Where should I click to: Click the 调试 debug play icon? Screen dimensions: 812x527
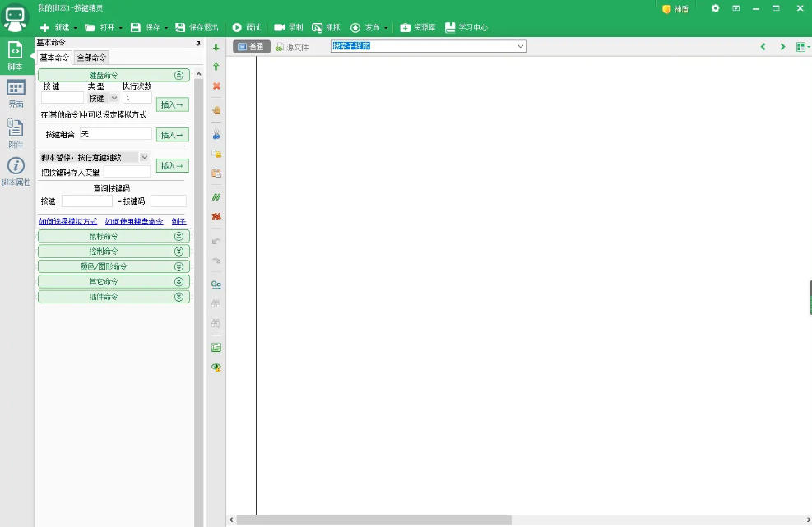click(238, 27)
